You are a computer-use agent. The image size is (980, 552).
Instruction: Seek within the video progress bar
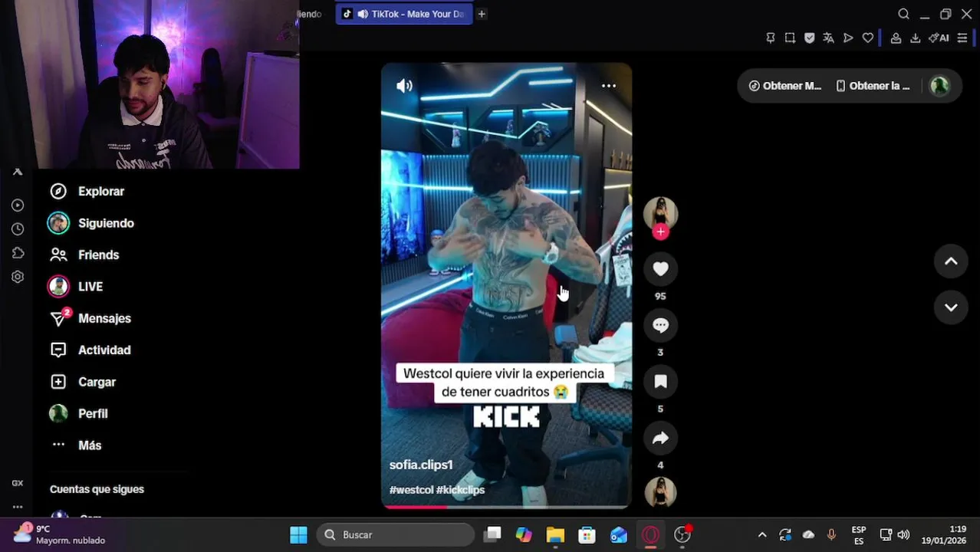tap(506, 507)
